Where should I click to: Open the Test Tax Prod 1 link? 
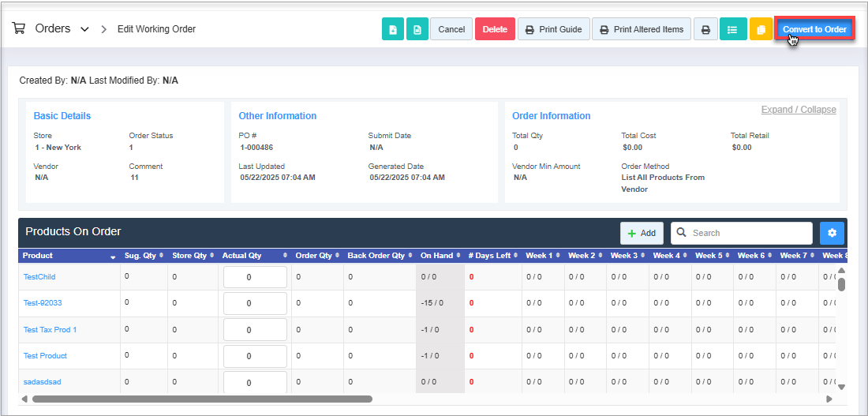coord(50,330)
